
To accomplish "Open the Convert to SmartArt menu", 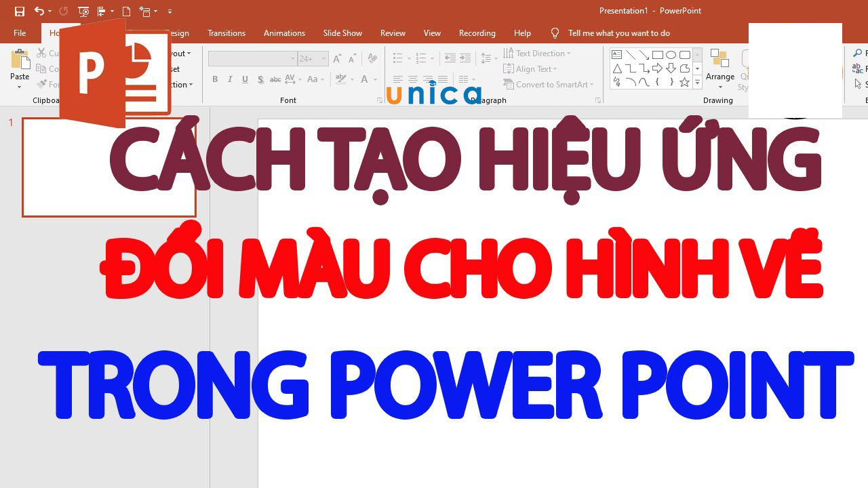I will (549, 85).
